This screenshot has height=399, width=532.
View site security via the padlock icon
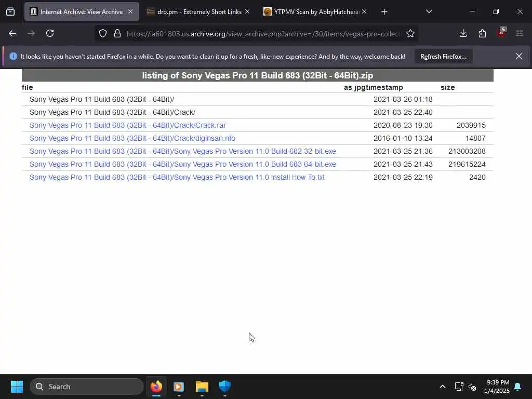[x=117, y=33]
